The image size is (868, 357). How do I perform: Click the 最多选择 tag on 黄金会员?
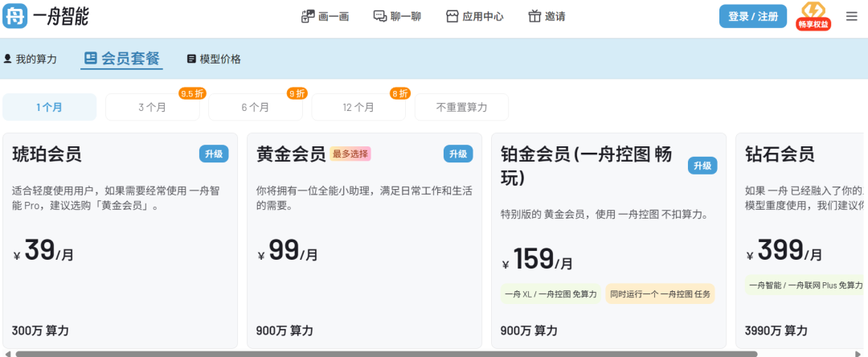click(350, 154)
